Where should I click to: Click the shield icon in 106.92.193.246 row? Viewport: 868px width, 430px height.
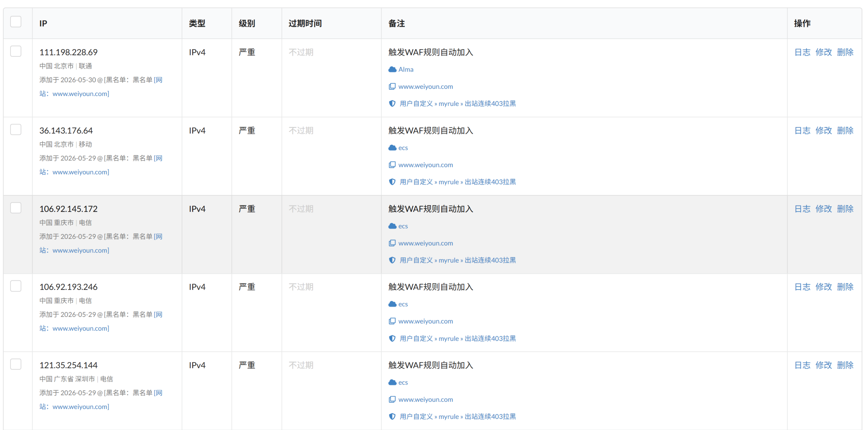coord(392,338)
